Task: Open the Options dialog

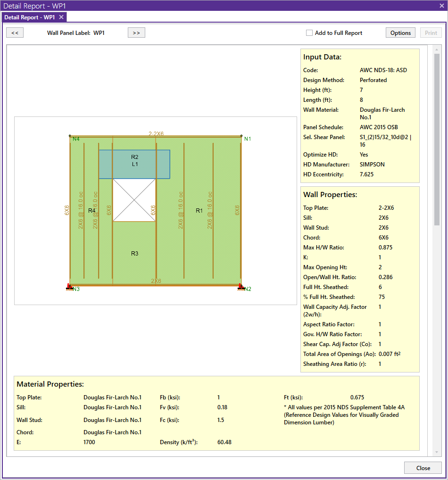Action: point(400,33)
